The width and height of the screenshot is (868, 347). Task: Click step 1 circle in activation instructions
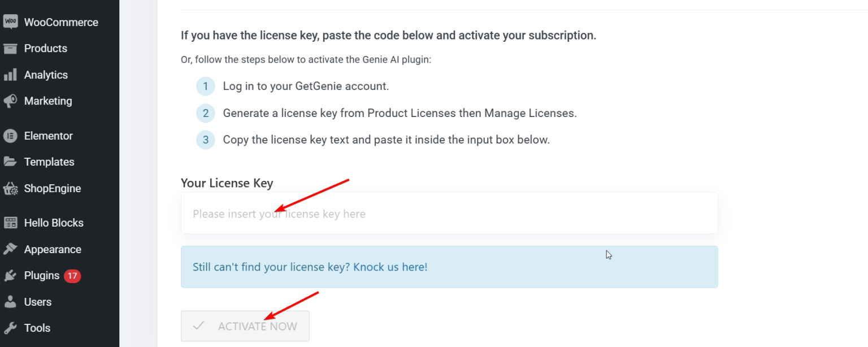pos(205,86)
